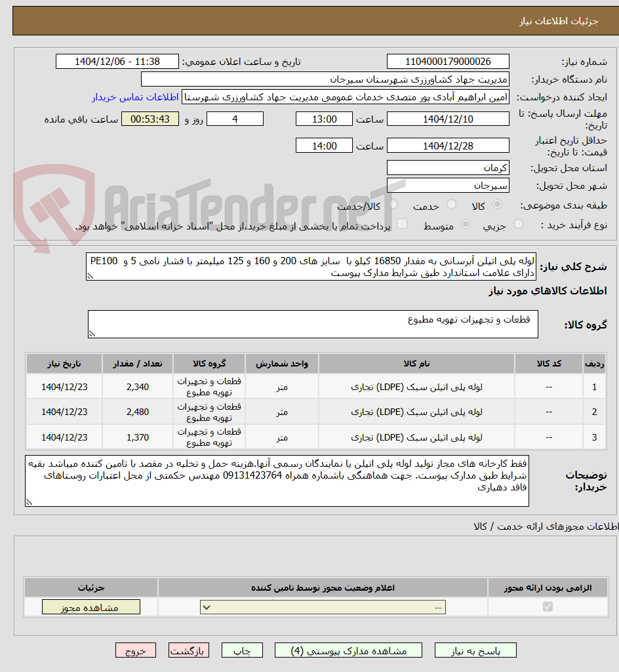Click the پاسخ به نیاز button
The image size is (619, 672).
pos(475,650)
